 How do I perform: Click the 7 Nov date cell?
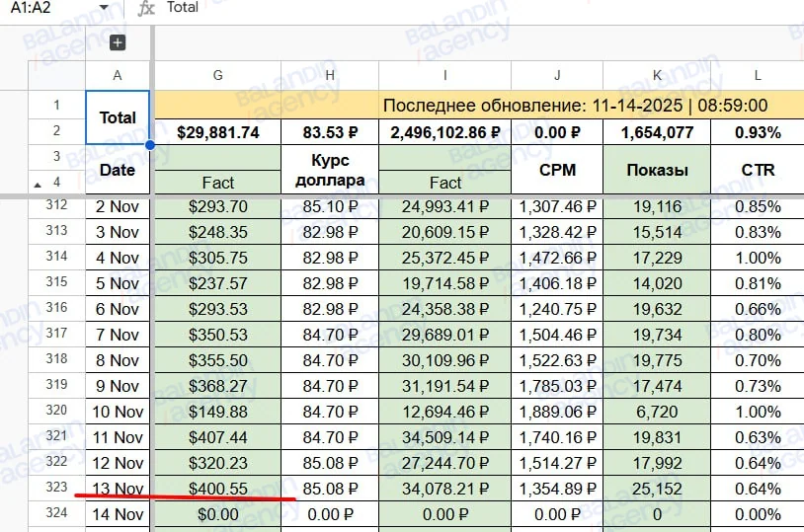point(118,335)
